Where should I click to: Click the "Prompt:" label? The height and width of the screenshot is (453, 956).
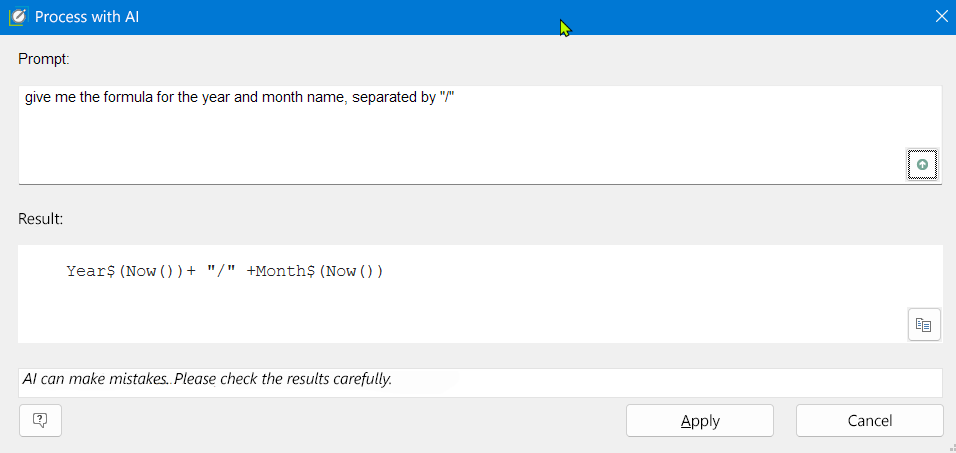(x=44, y=59)
